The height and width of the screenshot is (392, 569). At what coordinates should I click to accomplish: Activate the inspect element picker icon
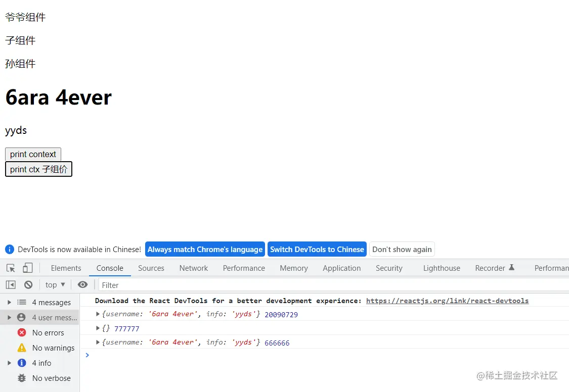click(x=11, y=268)
